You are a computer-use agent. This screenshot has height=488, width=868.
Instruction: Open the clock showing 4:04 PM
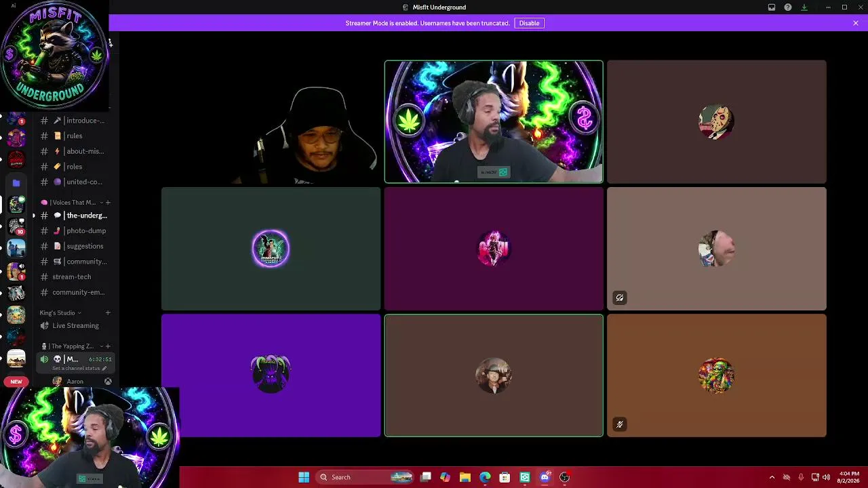point(849,477)
